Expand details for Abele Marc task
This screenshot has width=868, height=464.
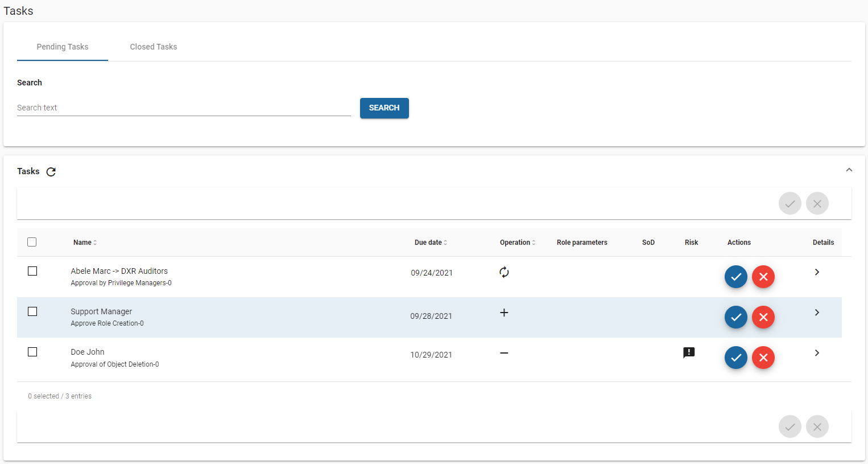[817, 272]
